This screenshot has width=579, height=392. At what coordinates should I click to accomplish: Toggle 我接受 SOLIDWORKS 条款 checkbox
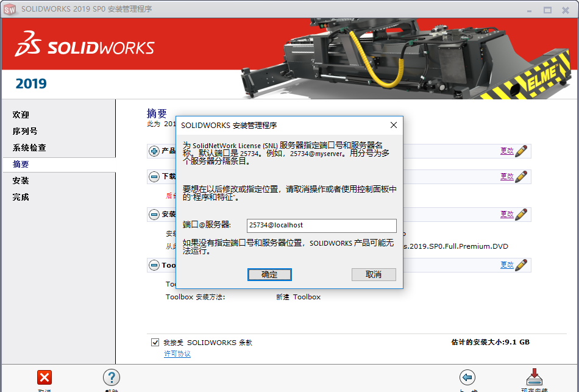pyautogui.click(x=155, y=343)
